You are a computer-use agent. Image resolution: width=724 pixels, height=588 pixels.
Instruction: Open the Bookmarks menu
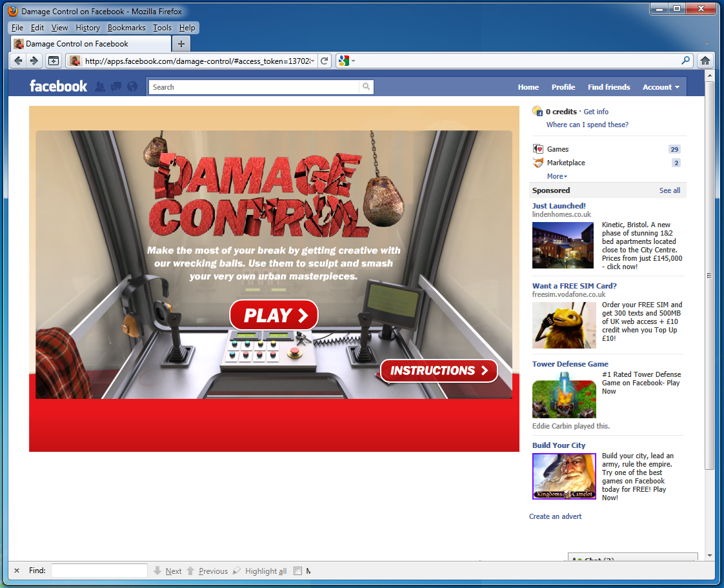click(x=126, y=28)
